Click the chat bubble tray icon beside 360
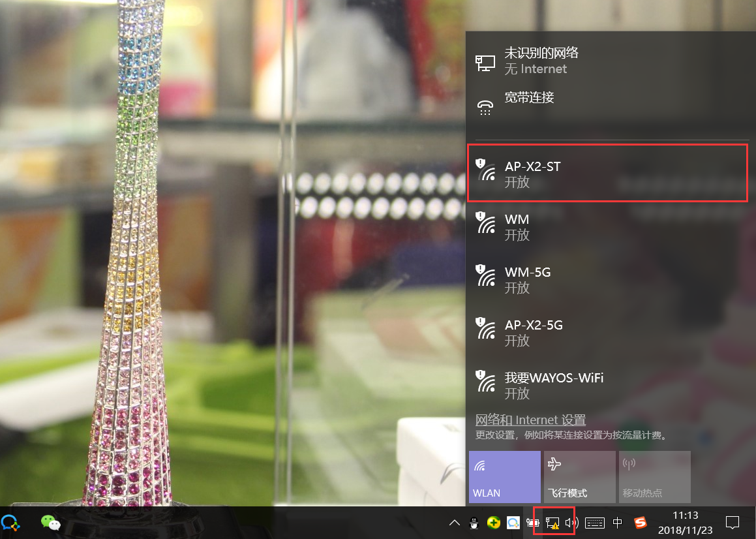The image size is (756, 539). 513,523
